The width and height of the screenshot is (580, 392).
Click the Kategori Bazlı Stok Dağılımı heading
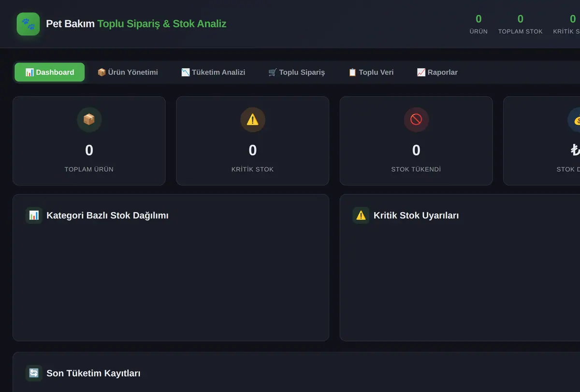click(x=107, y=216)
